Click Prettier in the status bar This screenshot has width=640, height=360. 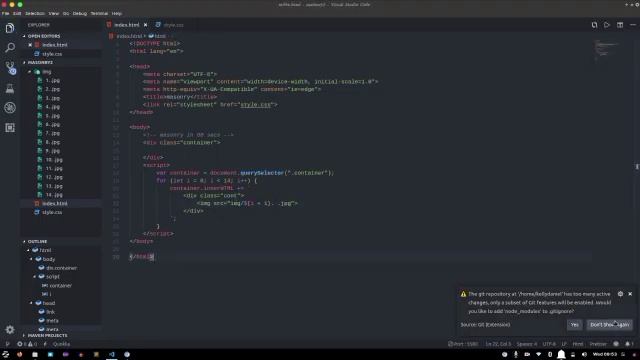(598, 344)
